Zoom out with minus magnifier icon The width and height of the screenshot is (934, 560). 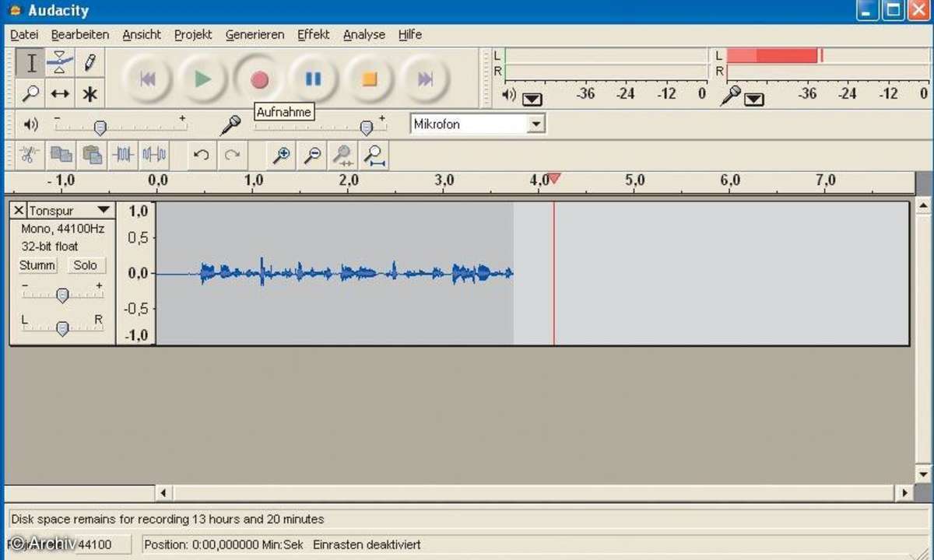pyautogui.click(x=312, y=155)
